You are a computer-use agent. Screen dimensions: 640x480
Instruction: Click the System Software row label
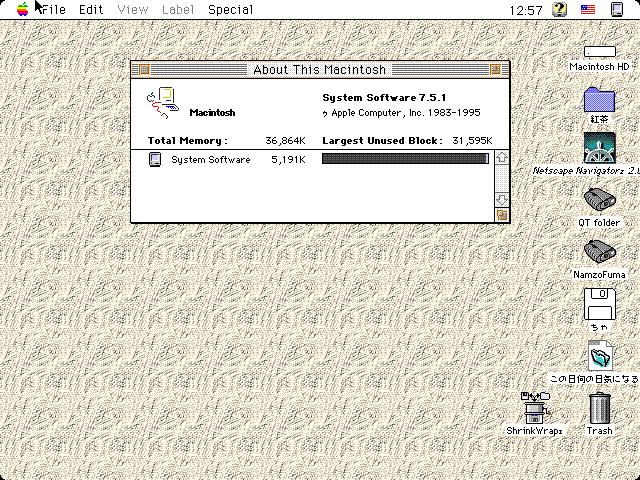tap(211, 160)
